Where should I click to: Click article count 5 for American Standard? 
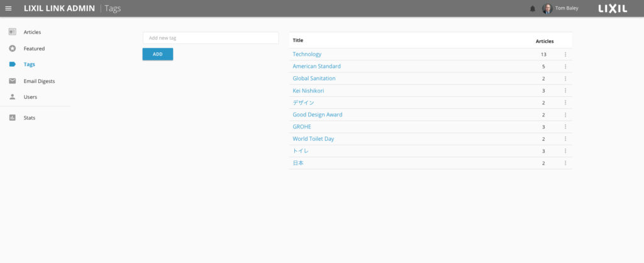(543, 67)
